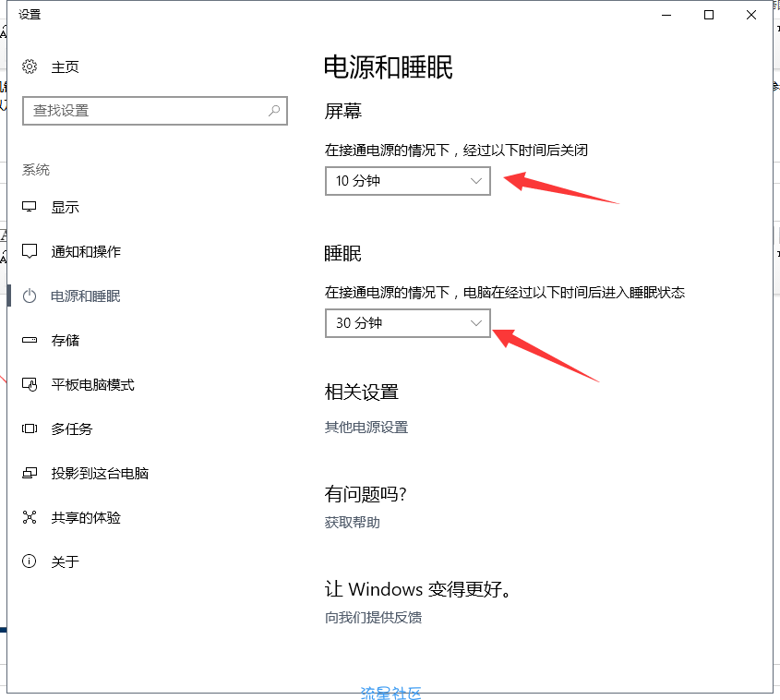Click the 系统 section label
This screenshot has width=780, height=700.
(x=36, y=170)
